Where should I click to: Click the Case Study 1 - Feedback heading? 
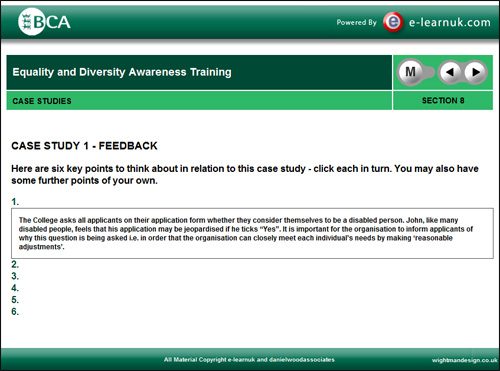[x=84, y=146]
